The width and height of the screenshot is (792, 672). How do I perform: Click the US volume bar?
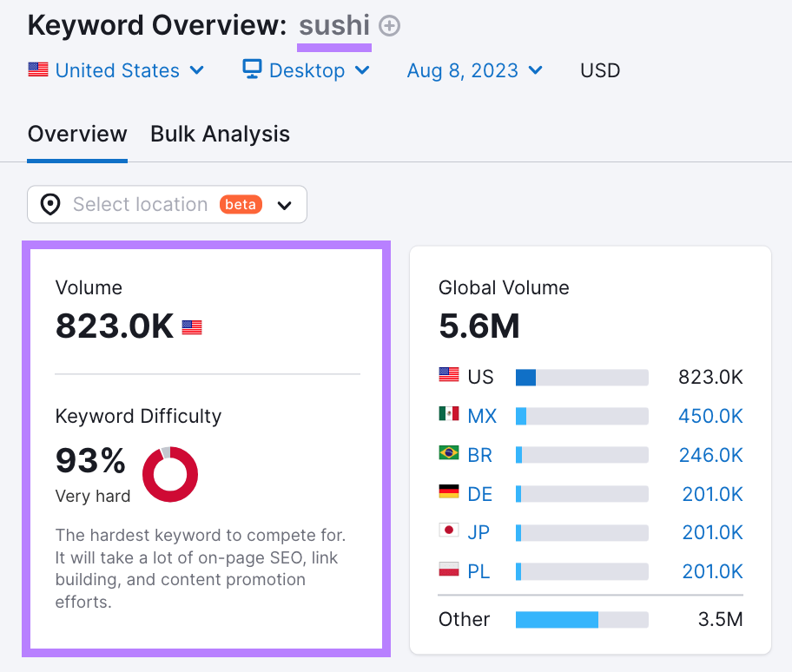pos(582,378)
